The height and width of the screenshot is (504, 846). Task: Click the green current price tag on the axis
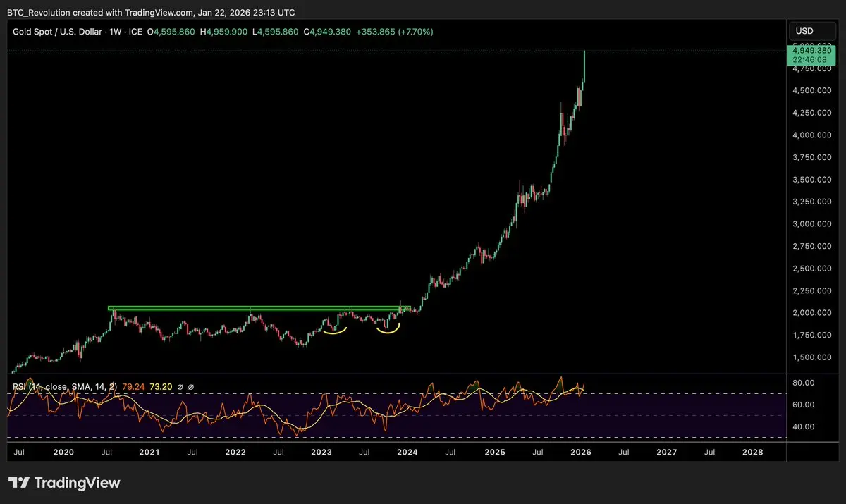click(811, 56)
